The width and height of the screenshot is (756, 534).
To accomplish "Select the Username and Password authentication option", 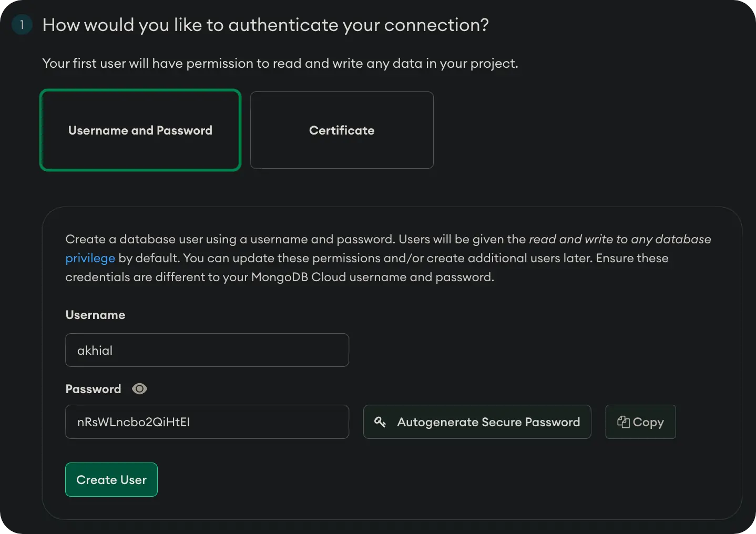I will click(x=140, y=130).
